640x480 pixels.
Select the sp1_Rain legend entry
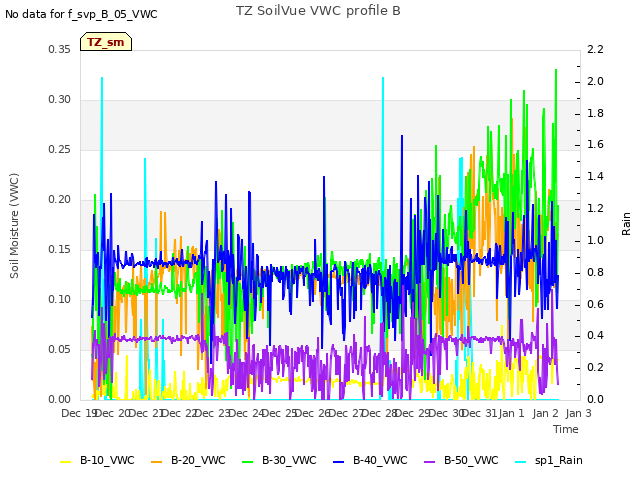click(549, 460)
